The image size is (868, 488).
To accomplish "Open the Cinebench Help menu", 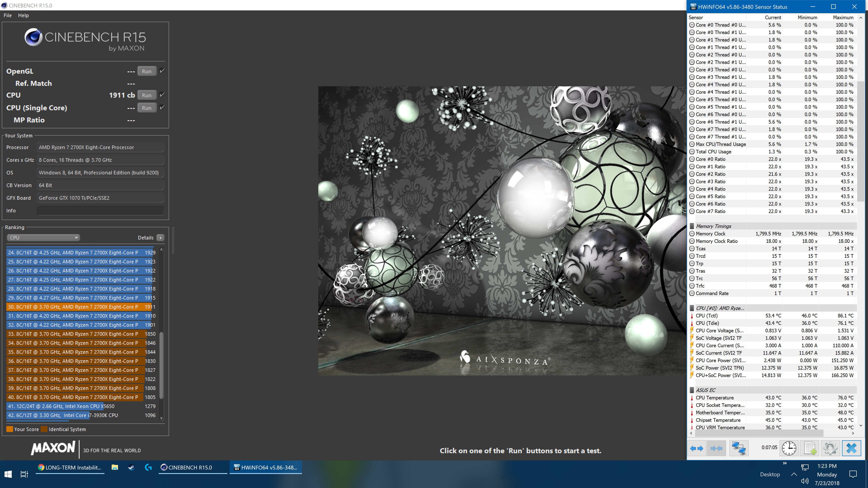I will 23,16.
